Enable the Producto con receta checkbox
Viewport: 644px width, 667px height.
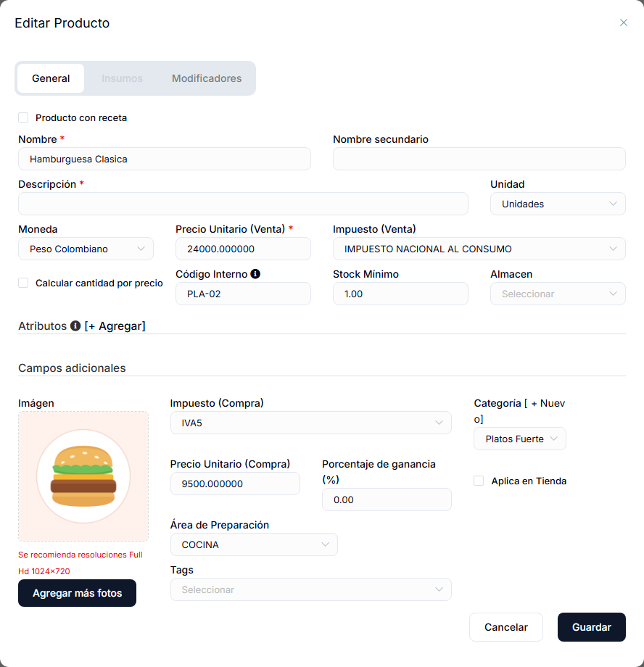[x=23, y=117]
